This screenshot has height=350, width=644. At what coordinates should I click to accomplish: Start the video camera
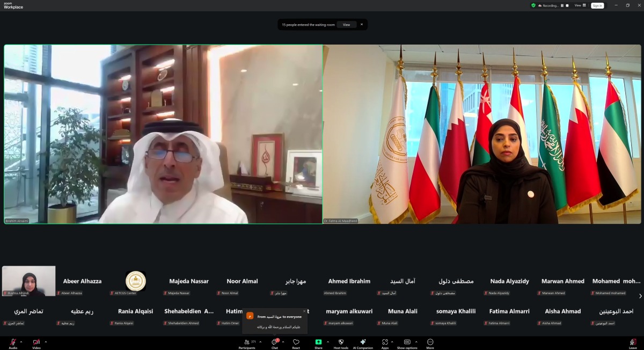point(35,342)
